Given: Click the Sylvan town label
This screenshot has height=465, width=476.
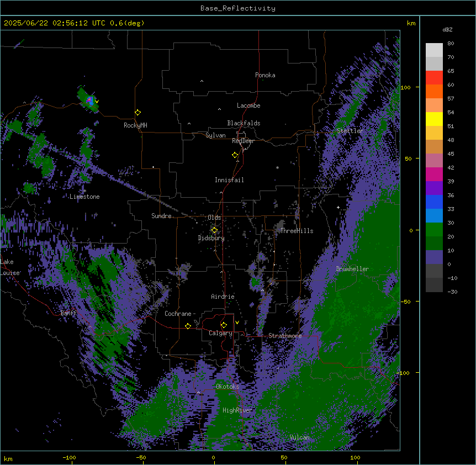Looking at the screenshot, I should point(215,135).
